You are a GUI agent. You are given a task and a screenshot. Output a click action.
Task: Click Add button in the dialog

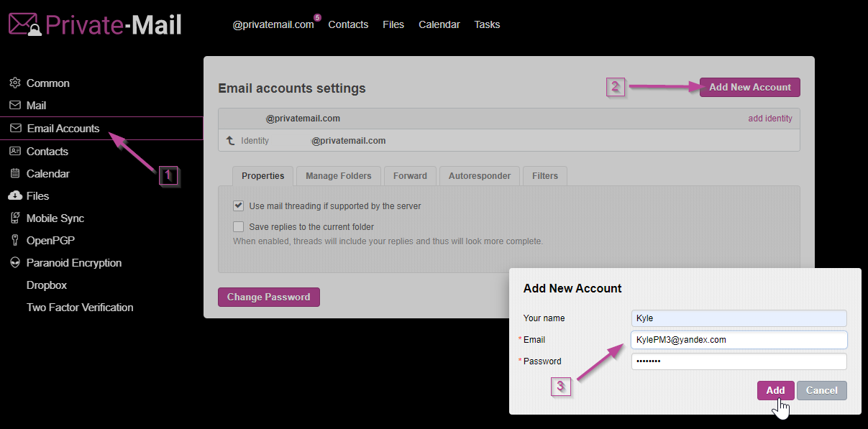point(775,390)
